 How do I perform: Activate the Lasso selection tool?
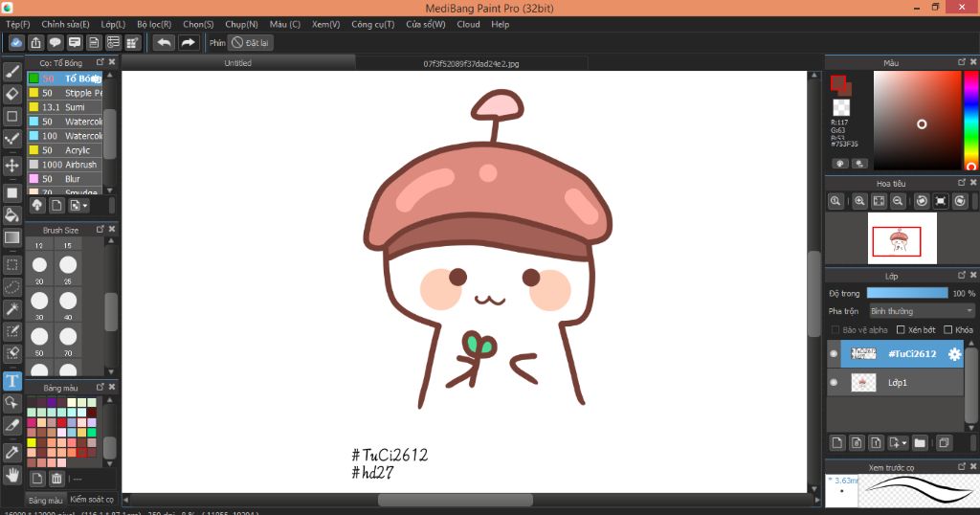point(11,287)
